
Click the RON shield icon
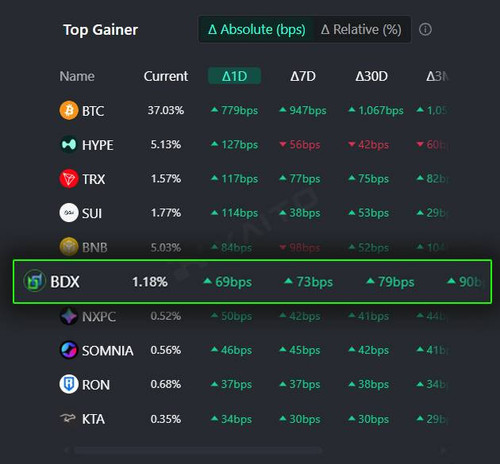click(x=69, y=384)
